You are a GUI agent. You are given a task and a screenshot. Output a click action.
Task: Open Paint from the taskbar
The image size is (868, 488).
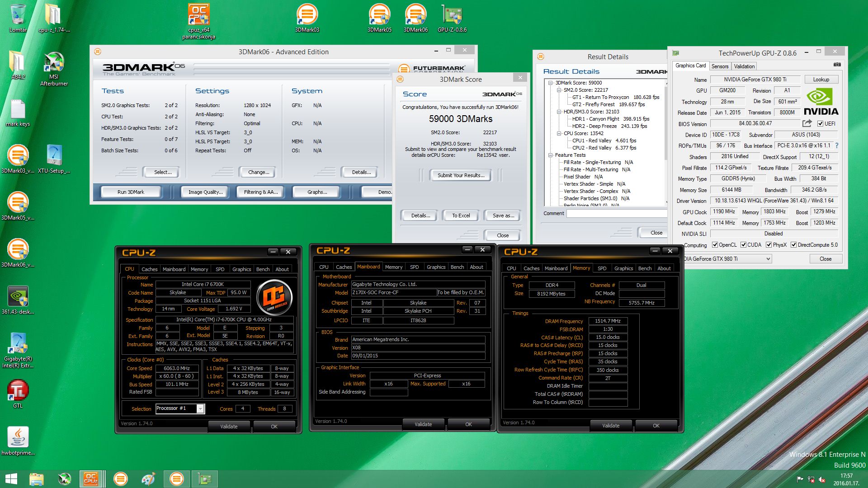pyautogui.click(x=148, y=479)
